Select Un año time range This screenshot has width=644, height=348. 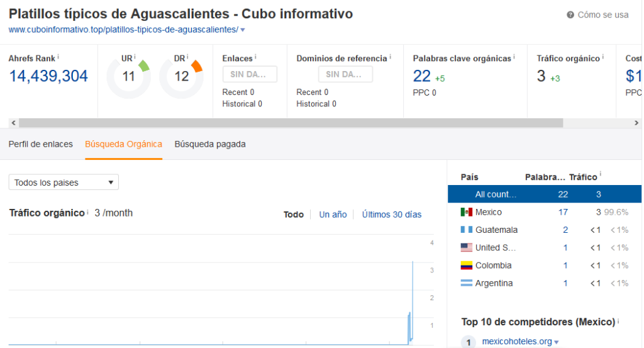click(333, 215)
